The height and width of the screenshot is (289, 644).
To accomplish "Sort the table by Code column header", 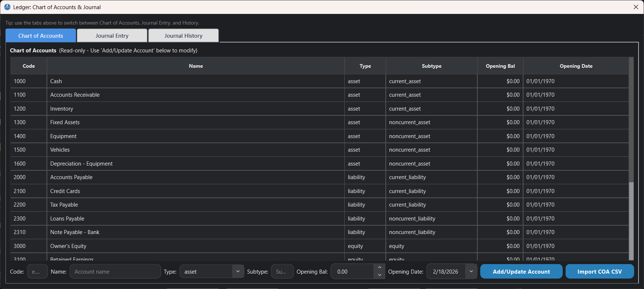I will click(x=29, y=66).
